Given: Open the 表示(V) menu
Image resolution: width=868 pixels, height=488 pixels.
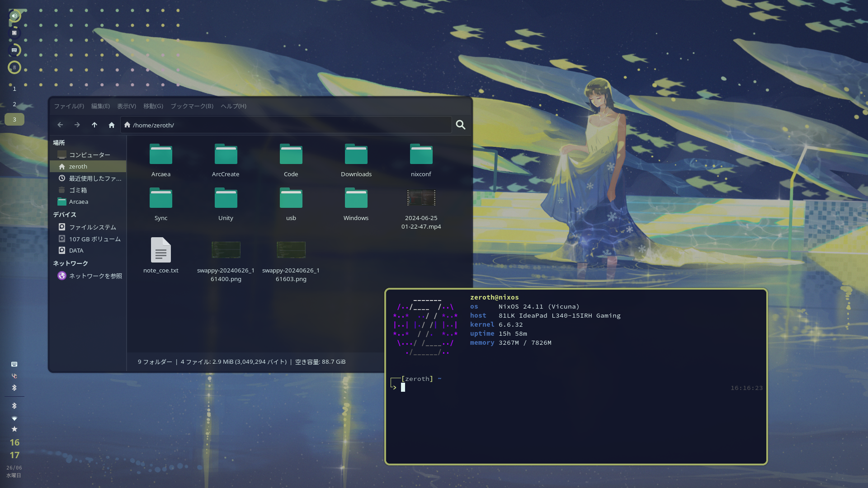Looking at the screenshot, I should 126,106.
